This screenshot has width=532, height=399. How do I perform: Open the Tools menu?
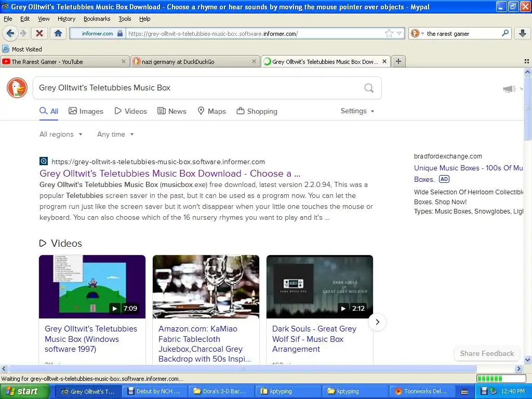(125, 19)
